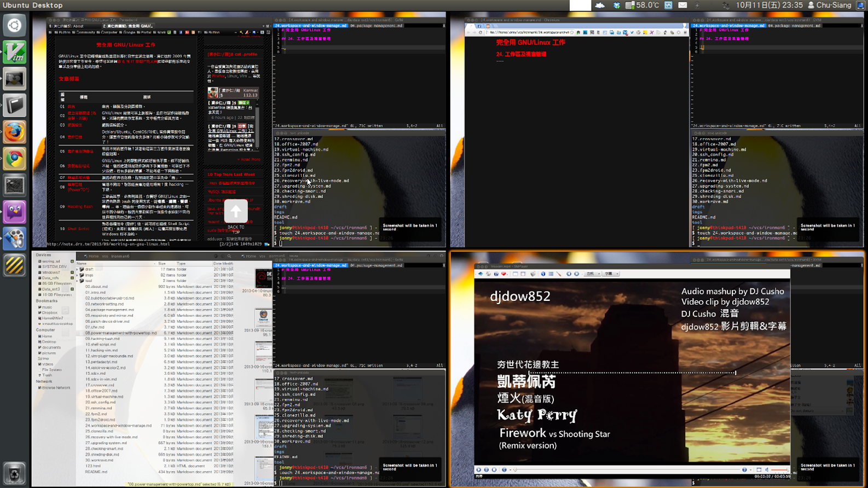Click SMPlayer playlist toolbar icon
Image resolution: width=868 pixels, height=488 pixels.
coord(551,274)
